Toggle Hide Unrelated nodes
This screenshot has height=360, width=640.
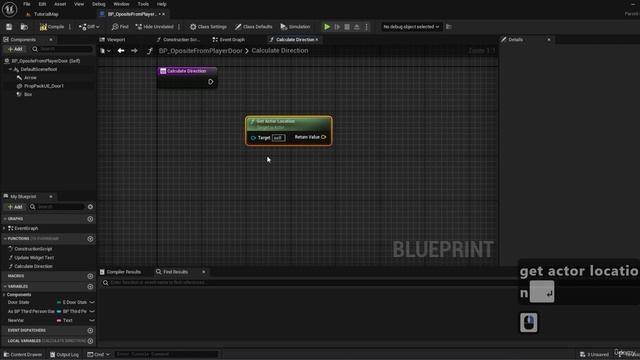click(154, 27)
